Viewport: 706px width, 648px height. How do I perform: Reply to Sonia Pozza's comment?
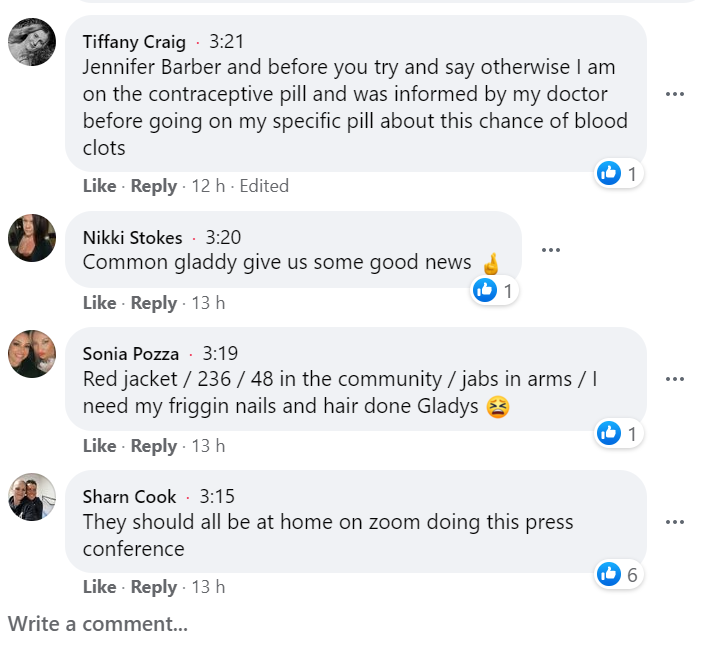click(x=154, y=446)
